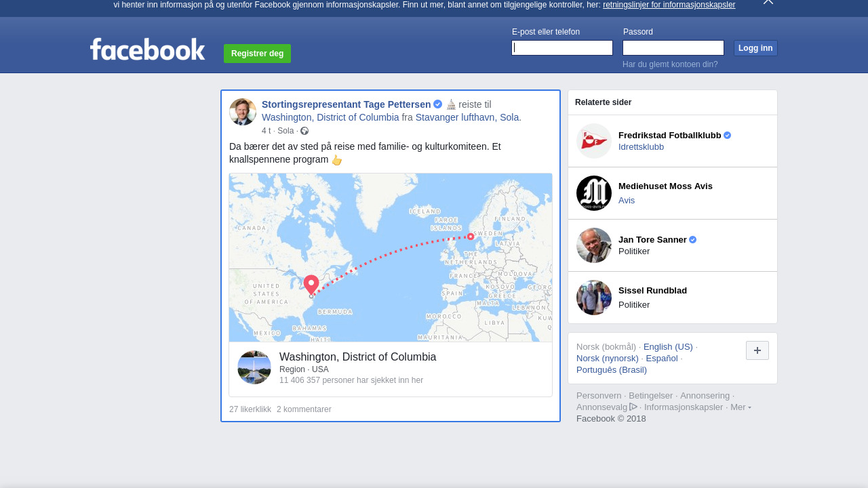Open Tage Pettersen's profile picture

[x=243, y=112]
